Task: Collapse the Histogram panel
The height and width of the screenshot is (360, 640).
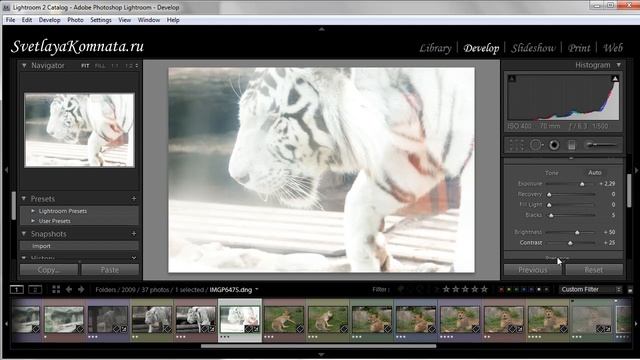Action: point(619,65)
